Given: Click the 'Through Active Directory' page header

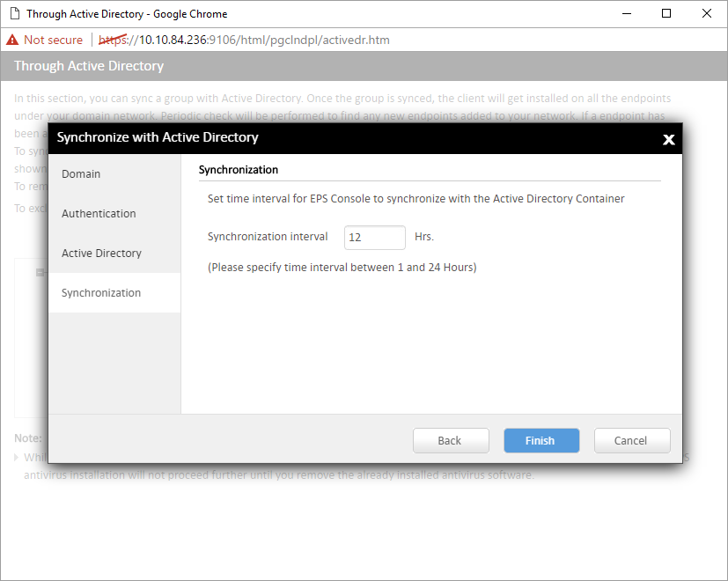Looking at the screenshot, I should [x=89, y=66].
